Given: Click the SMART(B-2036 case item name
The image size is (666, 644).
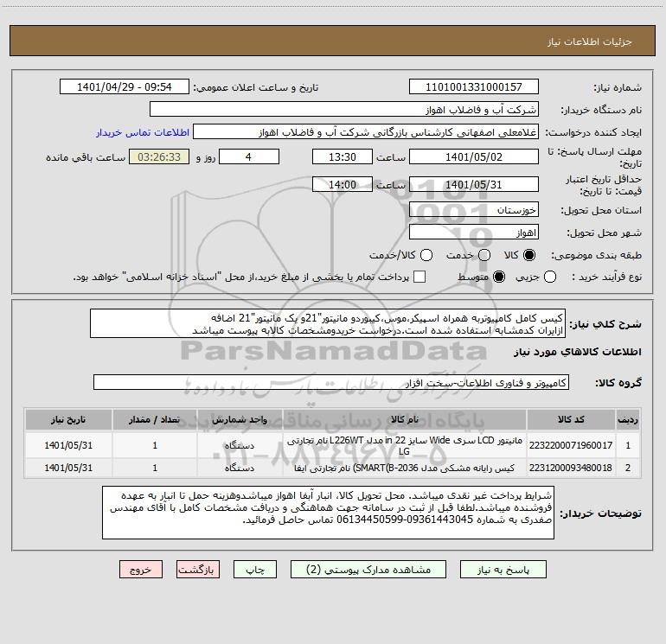Looking at the screenshot, I should pyautogui.click(x=405, y=468).
